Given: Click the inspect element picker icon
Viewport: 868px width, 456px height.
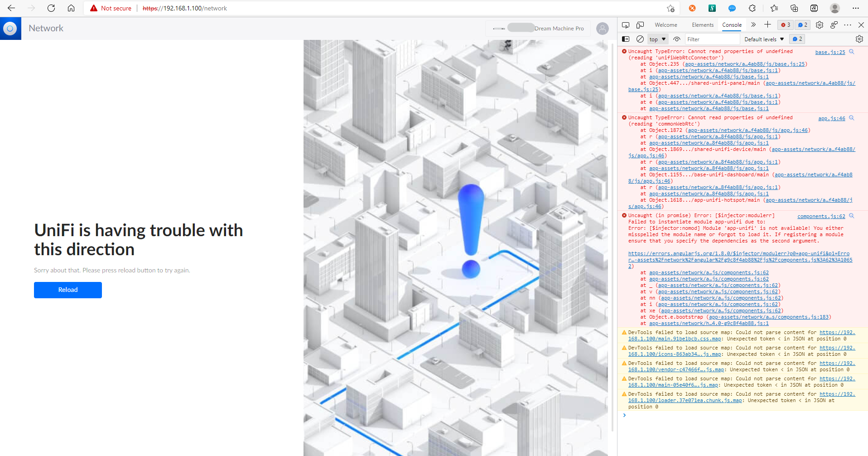Looking at the screenshot, I should tap(626, 25).
